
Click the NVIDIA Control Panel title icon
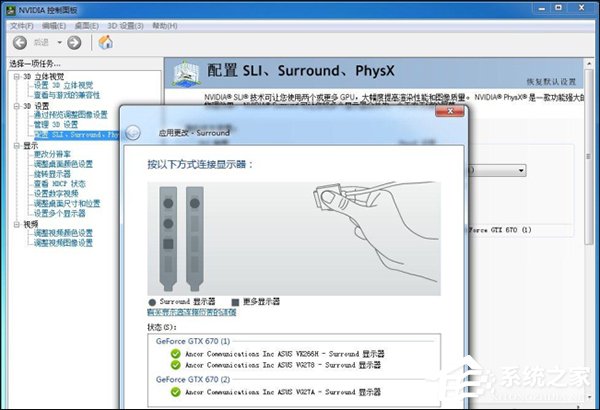click(x=11, y=10)
